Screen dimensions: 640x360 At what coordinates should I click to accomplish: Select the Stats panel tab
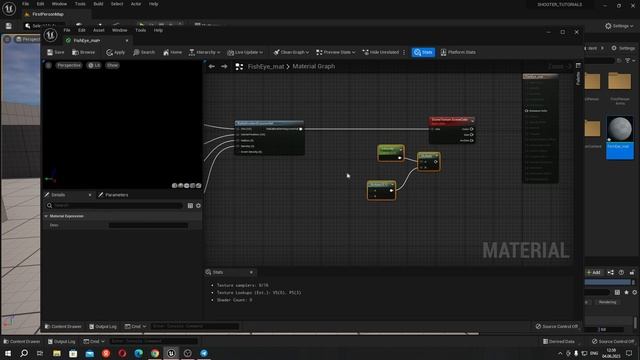click(218, 272)
